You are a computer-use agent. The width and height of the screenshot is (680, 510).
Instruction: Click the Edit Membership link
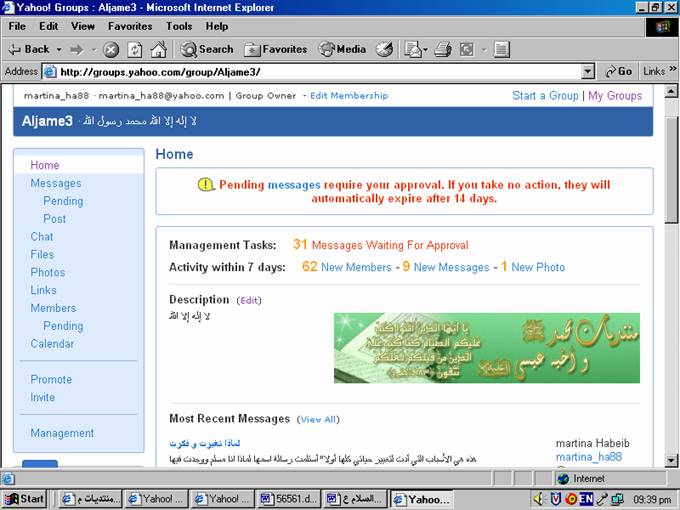click(x=349, y=96)
